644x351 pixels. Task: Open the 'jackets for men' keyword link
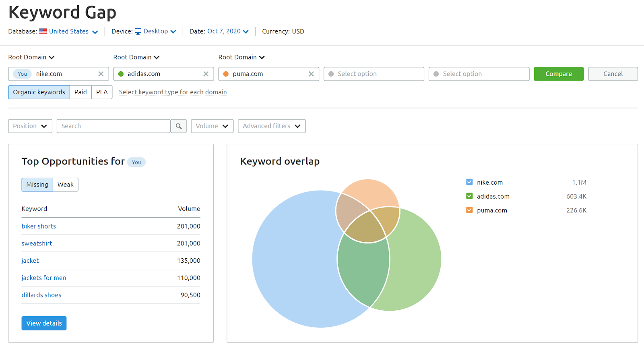point(44,278)
